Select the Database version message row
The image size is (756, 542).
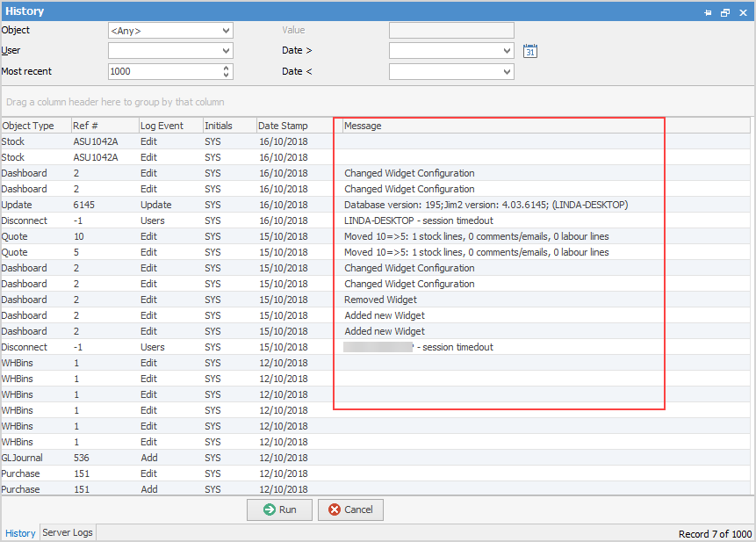coord(486,205)
